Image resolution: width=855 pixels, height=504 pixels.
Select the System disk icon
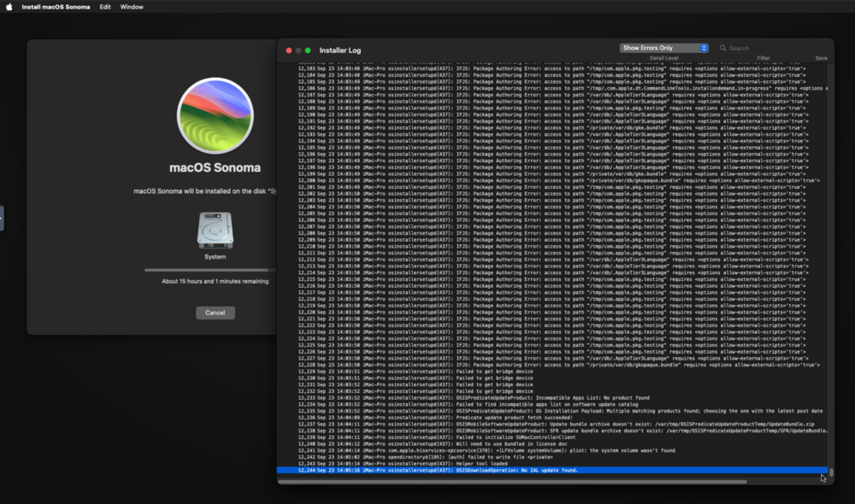215,231
